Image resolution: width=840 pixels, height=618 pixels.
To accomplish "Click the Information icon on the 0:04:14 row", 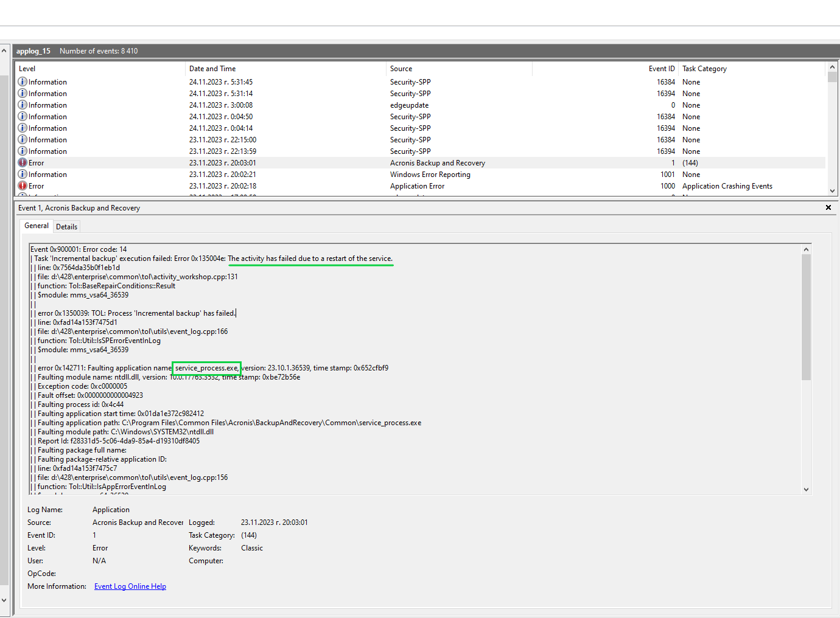I will [x=23, y=128].
